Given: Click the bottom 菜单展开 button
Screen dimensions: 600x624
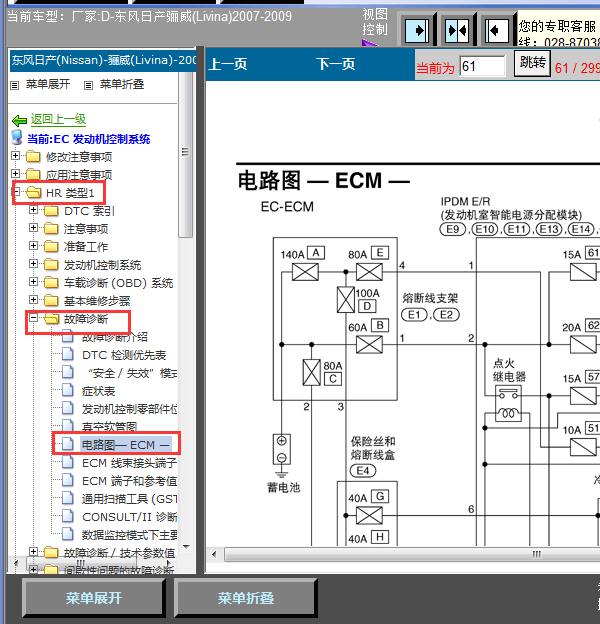Looking at the screenshot, I should (x=94, y=598).
